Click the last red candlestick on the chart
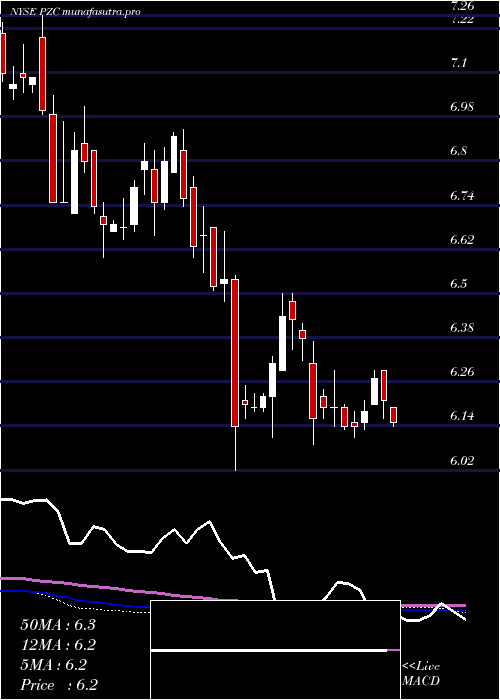 393,415
